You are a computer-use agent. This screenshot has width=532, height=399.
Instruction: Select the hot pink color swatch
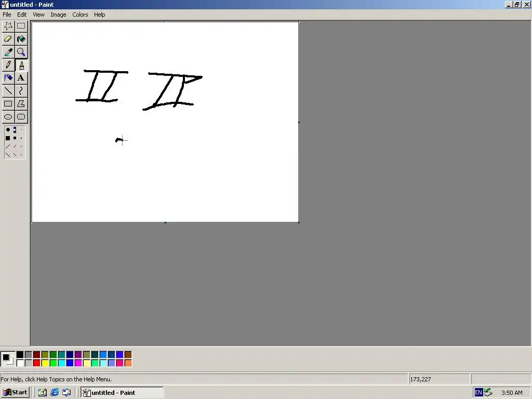[119, 363]
